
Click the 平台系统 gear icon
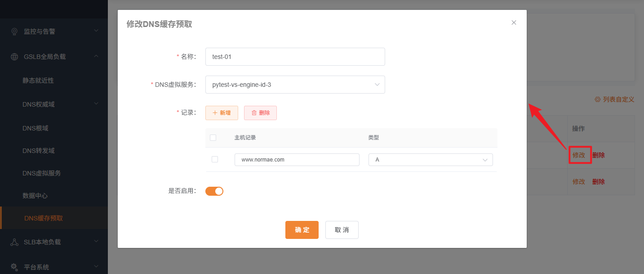tap(14, 267)
